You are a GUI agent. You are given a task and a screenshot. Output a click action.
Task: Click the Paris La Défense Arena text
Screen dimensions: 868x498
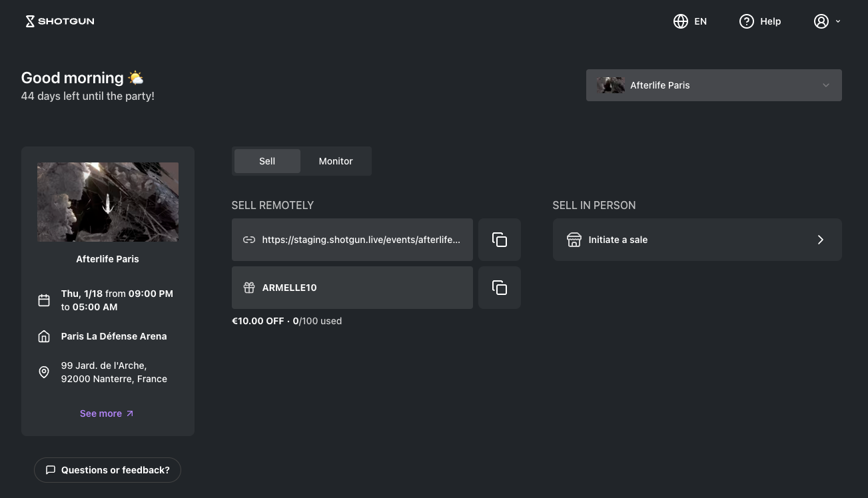click(114, 336)
